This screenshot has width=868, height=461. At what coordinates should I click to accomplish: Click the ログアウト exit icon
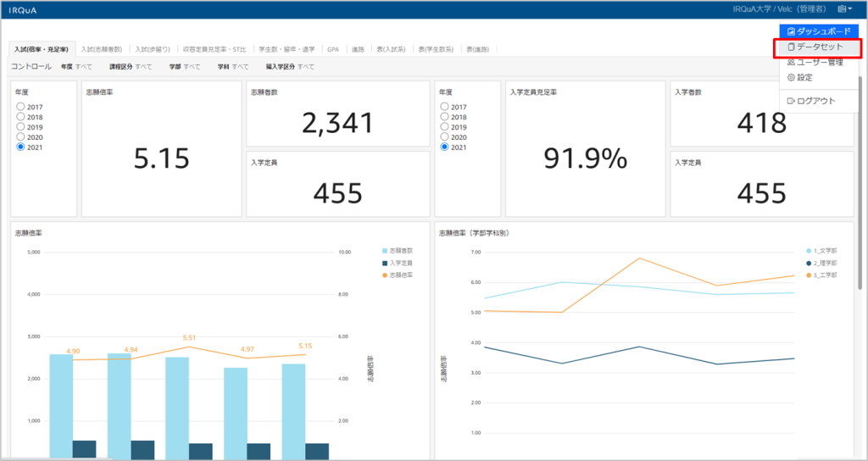point(791,101)
